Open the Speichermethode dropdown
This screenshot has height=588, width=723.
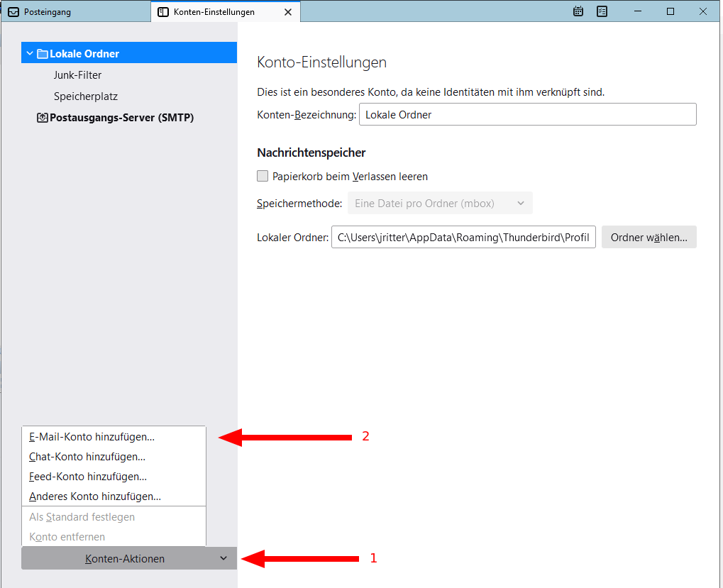coord(440,204)
